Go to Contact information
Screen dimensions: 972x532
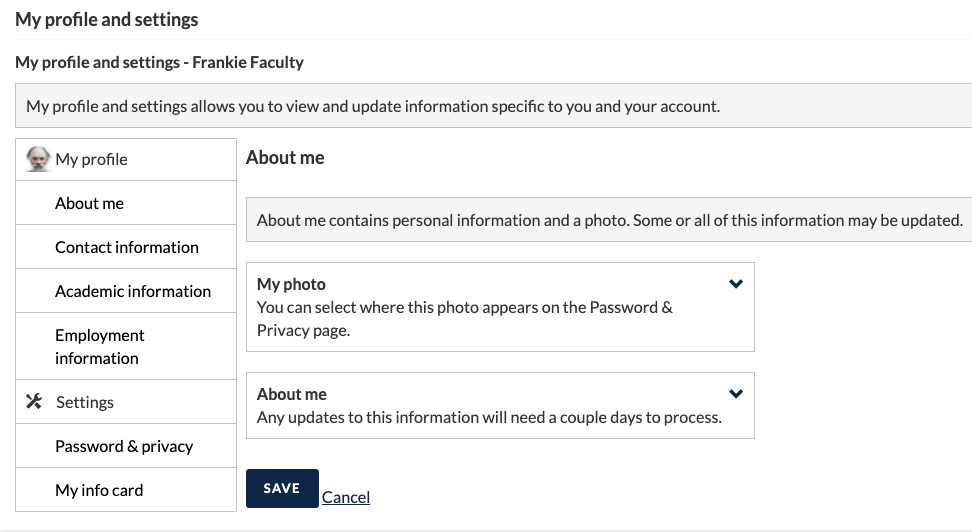click(x=126, y=247)
